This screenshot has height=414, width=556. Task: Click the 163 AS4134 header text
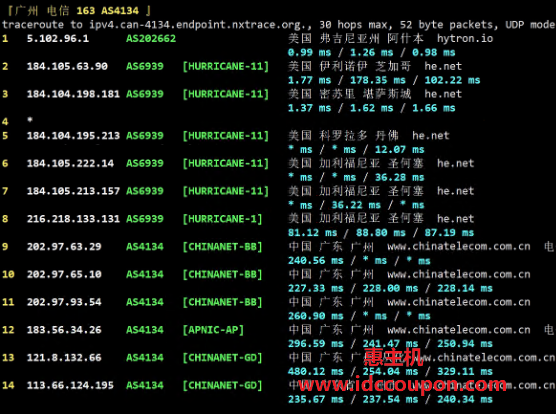pyautogui.click(x=107, y=11)
